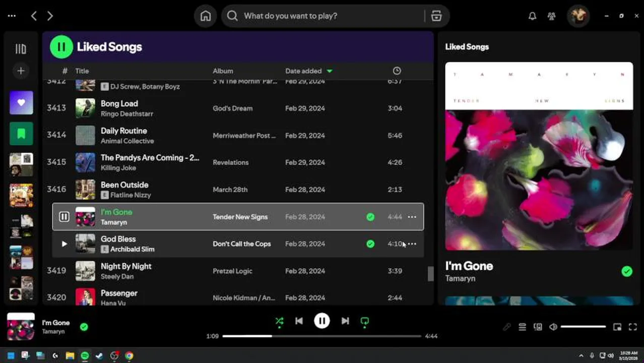The width and height of the screenshot is (644, 363).
Task: Sort by Album column header
Action: pyautogui.click(x=223, y=71)
